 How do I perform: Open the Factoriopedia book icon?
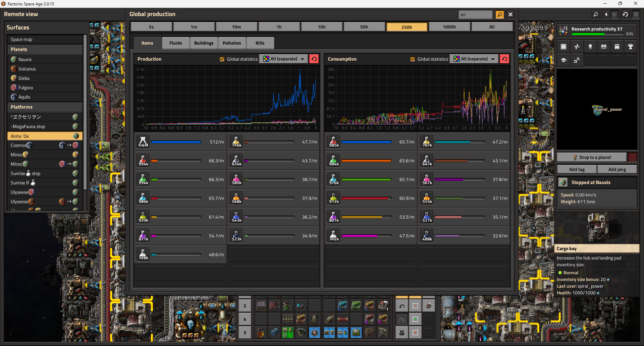[603, 47]
